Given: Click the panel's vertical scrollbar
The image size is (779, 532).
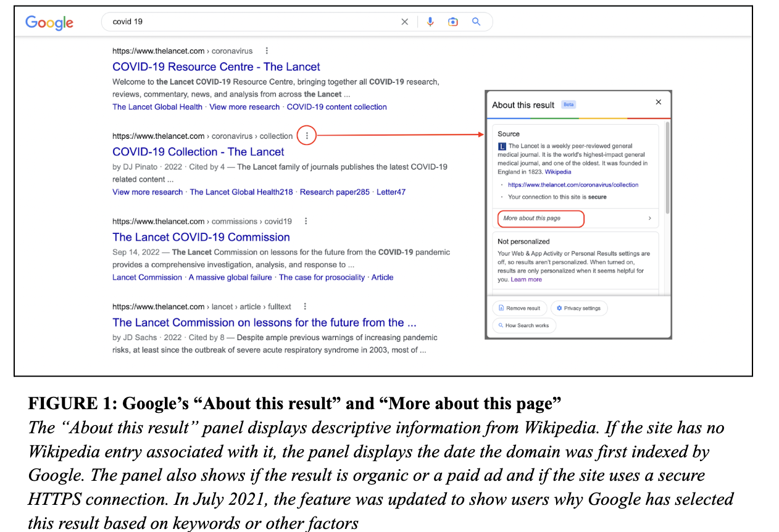Looking at the screenshot, I should (x=668, y=167).
